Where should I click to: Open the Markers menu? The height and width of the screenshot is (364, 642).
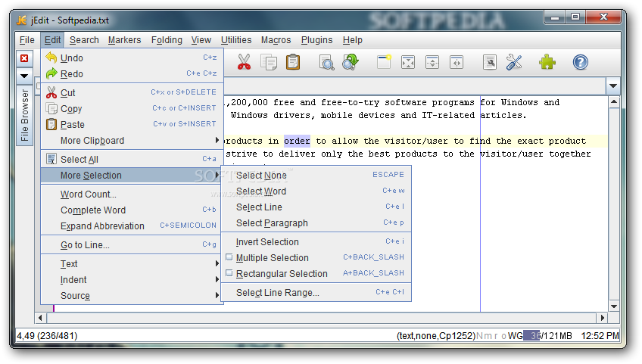coord(124,40)
